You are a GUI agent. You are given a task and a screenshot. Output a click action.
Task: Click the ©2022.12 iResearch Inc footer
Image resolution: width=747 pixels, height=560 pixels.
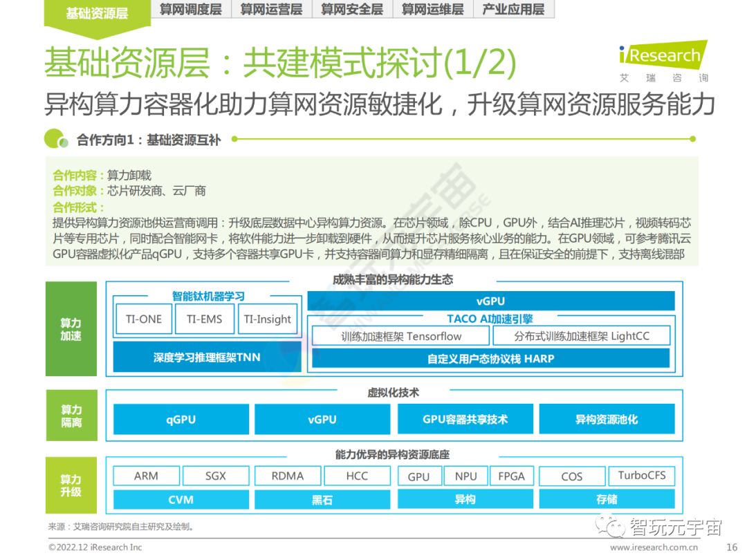click(x=95, y=548)
